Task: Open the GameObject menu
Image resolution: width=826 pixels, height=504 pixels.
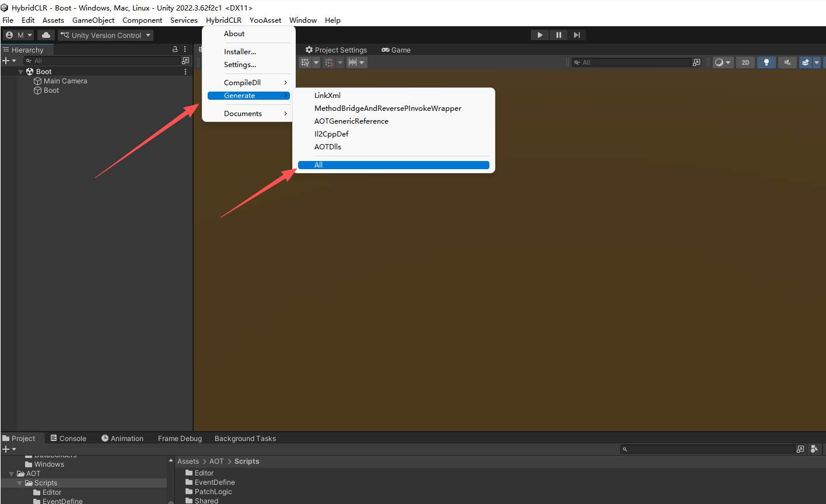Action: 93,20
